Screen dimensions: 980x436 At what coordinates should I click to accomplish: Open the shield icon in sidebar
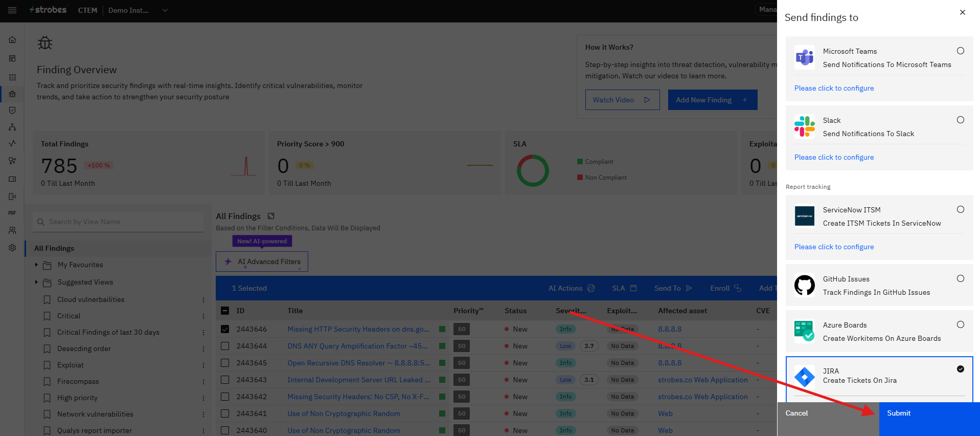point(12,111)
